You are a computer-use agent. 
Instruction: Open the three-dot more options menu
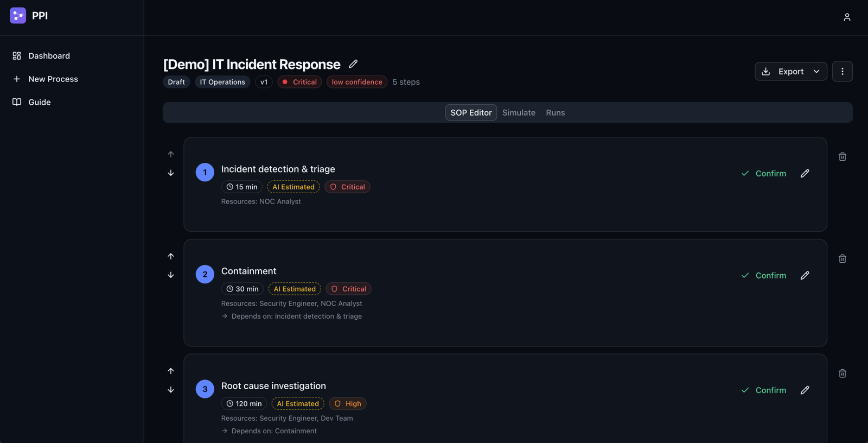coord(842,72)
